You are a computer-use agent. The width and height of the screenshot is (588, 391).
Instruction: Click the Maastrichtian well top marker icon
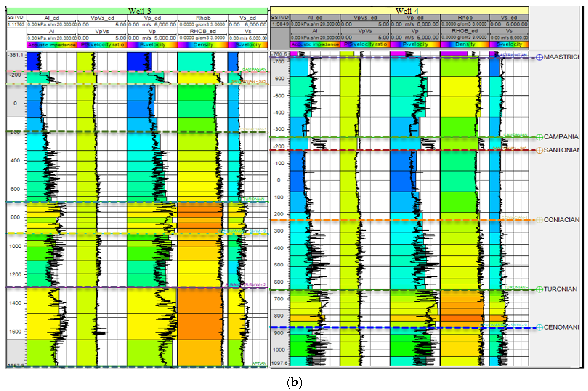tap(539, 57)
